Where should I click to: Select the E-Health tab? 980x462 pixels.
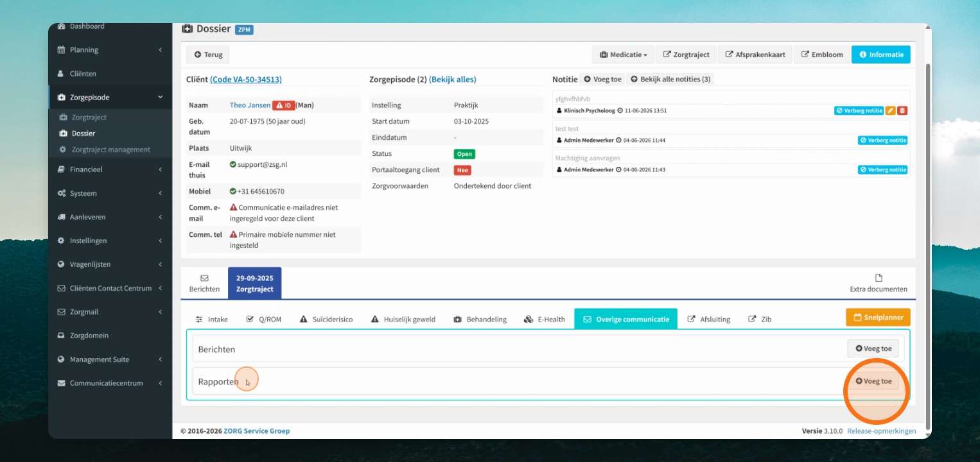tap(545, 319)
